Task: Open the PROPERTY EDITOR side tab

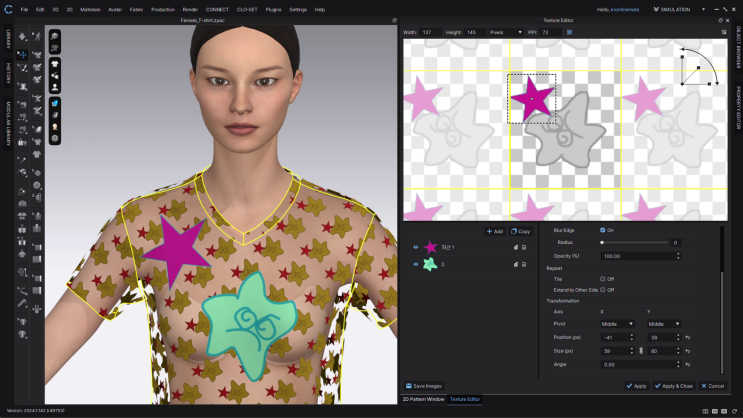Action: coord(738,107)
